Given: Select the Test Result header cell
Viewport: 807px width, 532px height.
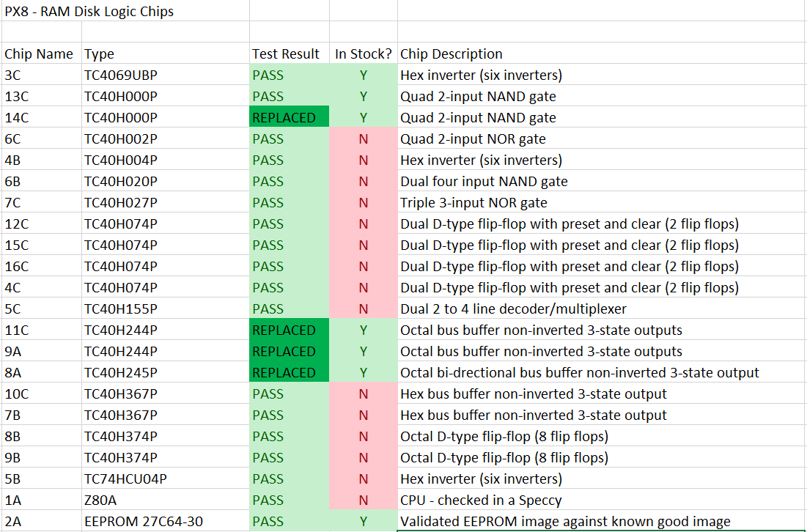Looking at the screenshot, I should (290, 53).
